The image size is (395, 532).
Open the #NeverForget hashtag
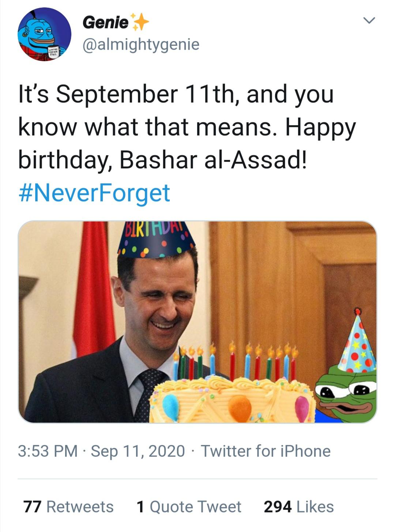94,193
